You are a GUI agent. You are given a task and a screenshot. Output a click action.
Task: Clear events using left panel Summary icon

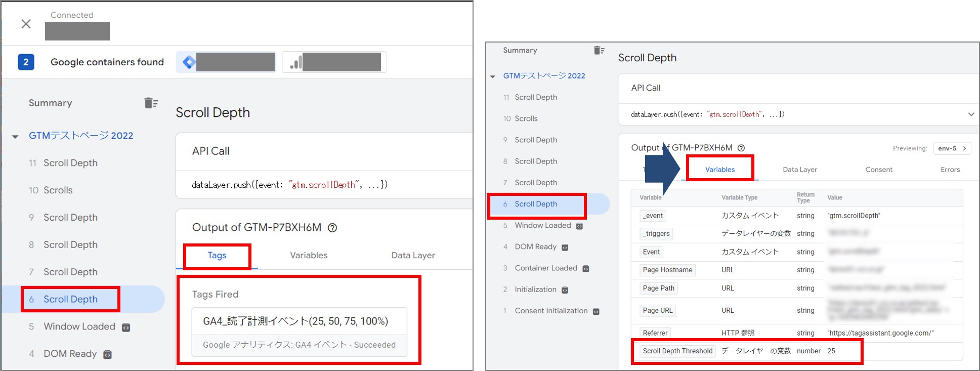pos(151,103)
